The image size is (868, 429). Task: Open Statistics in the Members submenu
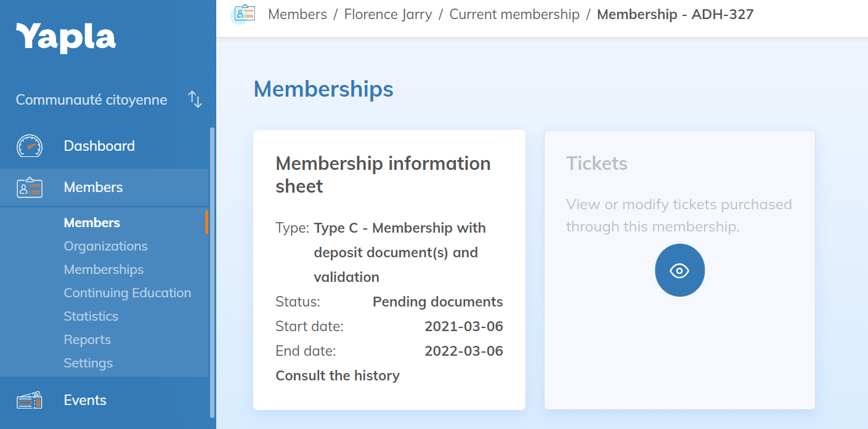91,316
